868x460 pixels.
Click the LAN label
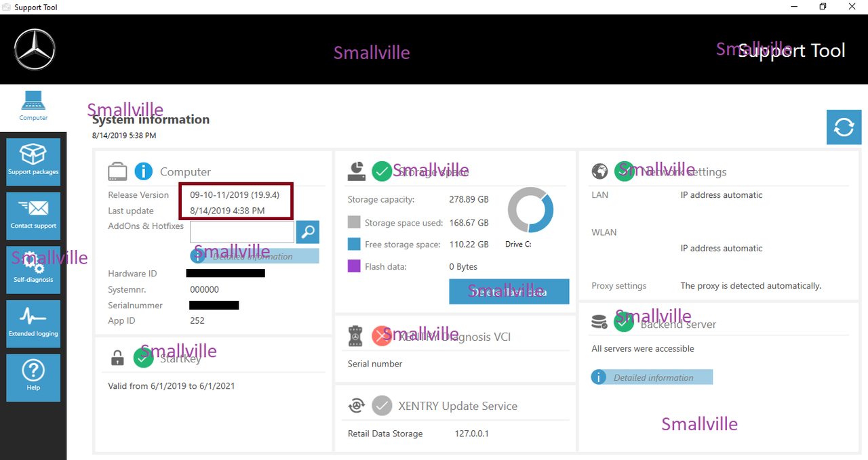click(x=600, y=194)
